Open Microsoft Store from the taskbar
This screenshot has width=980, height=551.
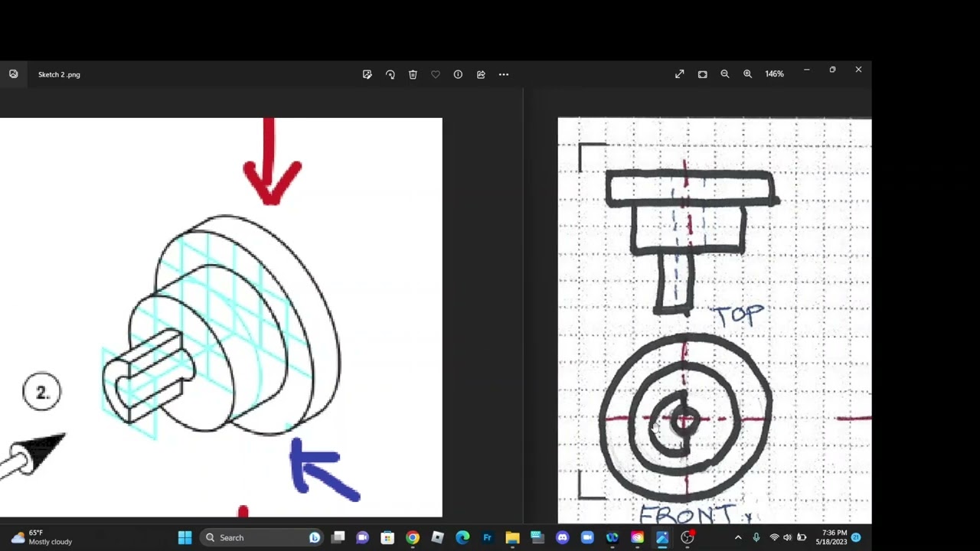pyautogui.click(x=387, y=537)
